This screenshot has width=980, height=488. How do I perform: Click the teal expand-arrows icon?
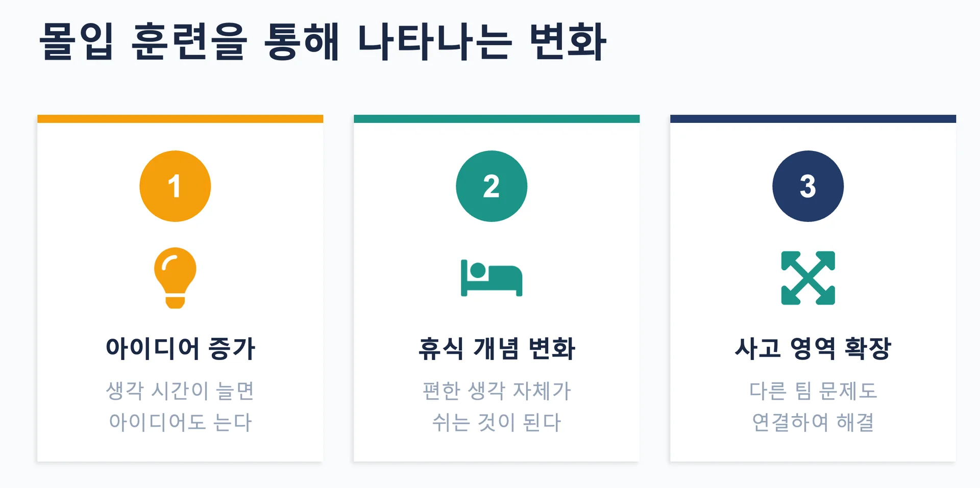point(808,278)
